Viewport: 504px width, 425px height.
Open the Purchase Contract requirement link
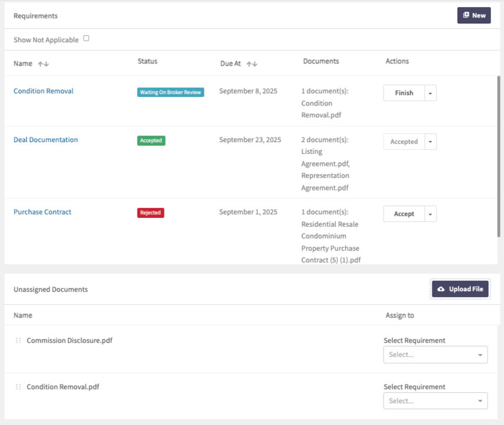pos(42,212)
